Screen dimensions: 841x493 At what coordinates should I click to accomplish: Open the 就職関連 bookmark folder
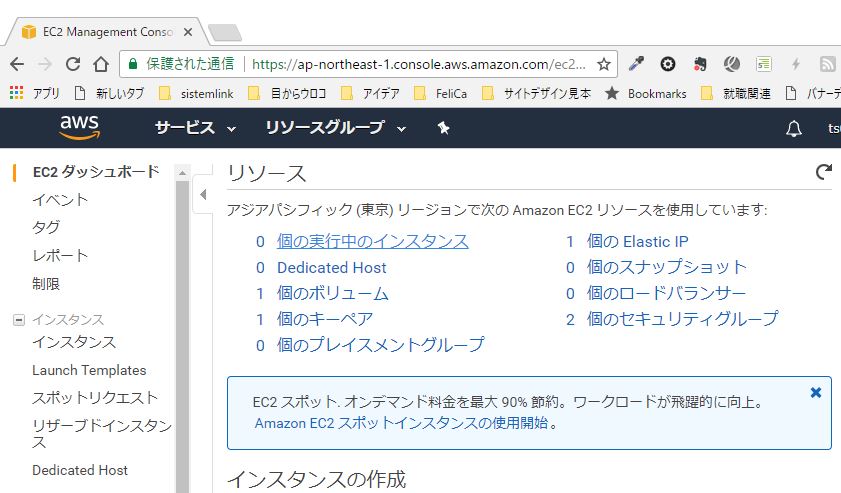(736, 93)
